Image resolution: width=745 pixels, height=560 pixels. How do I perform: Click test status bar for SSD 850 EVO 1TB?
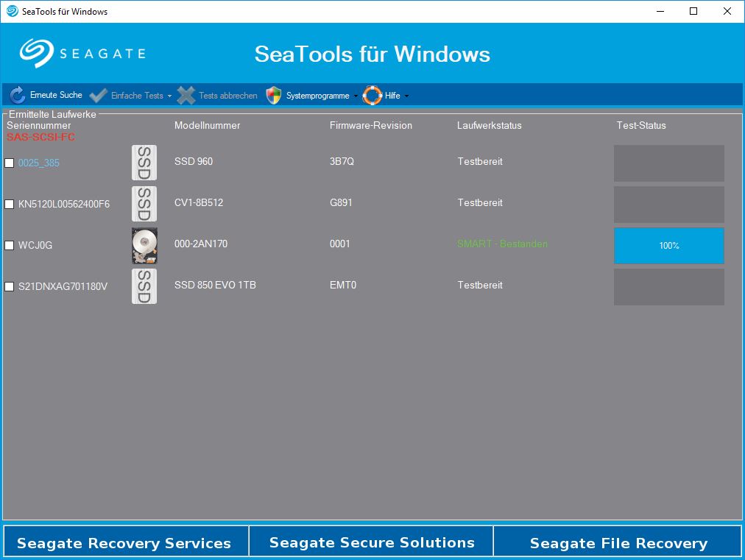[x=669, y=287]
